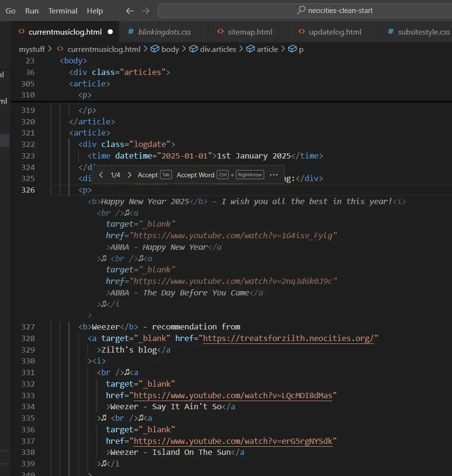Go back with the left arrow

[x=130, y=11]
